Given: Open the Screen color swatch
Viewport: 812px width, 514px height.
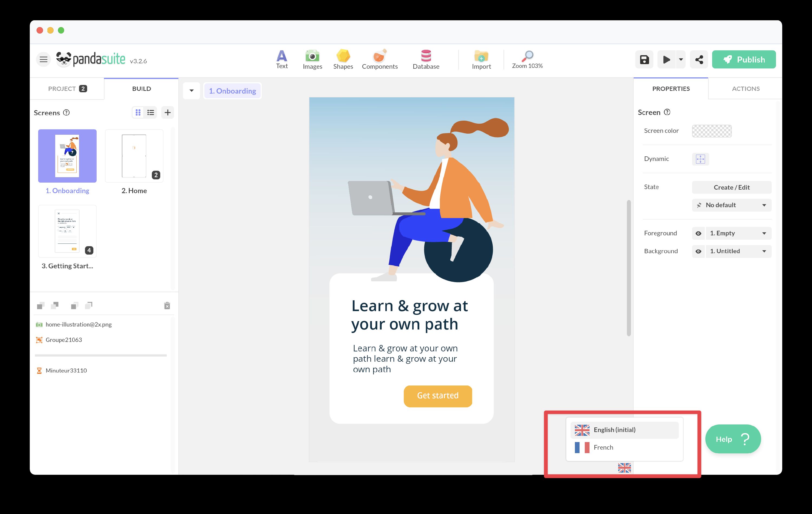Looking at the screenshot, I should pos(712,131).
